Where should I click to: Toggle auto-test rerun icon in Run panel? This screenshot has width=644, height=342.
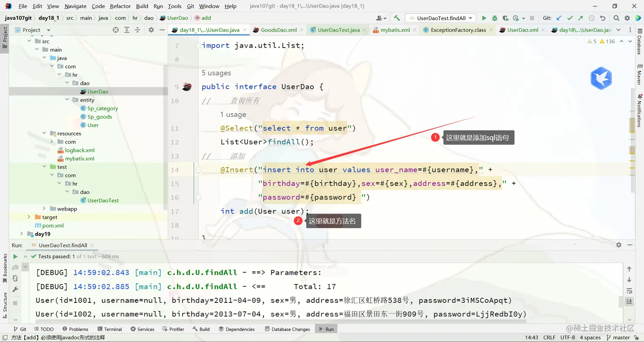[x=15, y=279]
